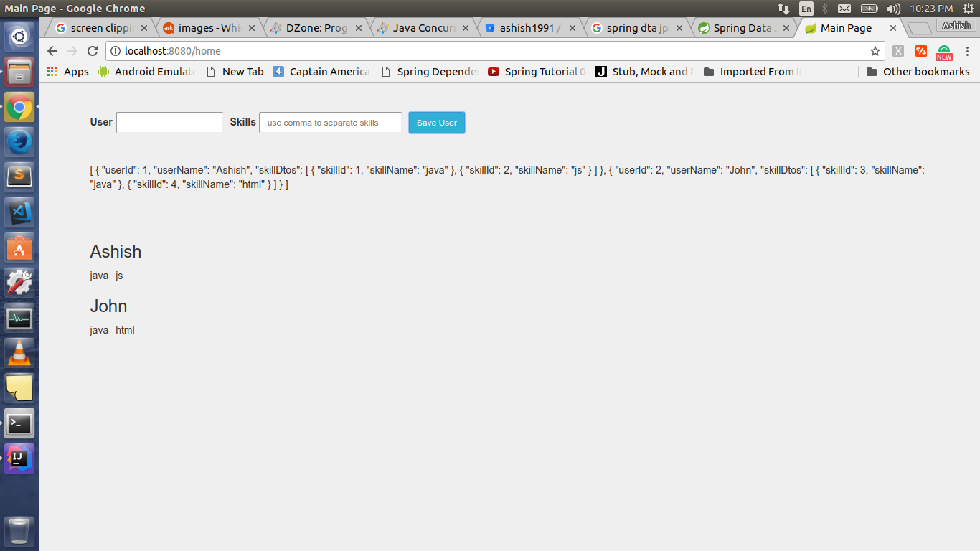Focus the Skills input field

coord(330,123)
